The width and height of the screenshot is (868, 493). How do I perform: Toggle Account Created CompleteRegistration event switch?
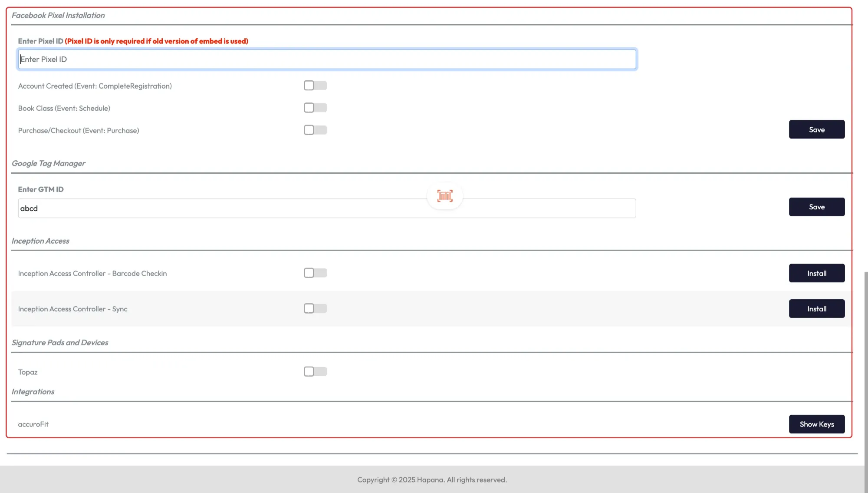click(315, 86)
